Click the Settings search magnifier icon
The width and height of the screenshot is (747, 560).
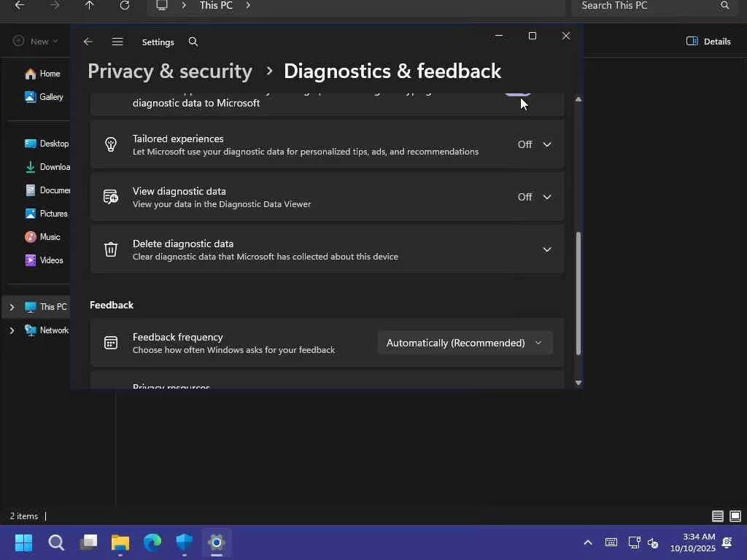point(193,42)
